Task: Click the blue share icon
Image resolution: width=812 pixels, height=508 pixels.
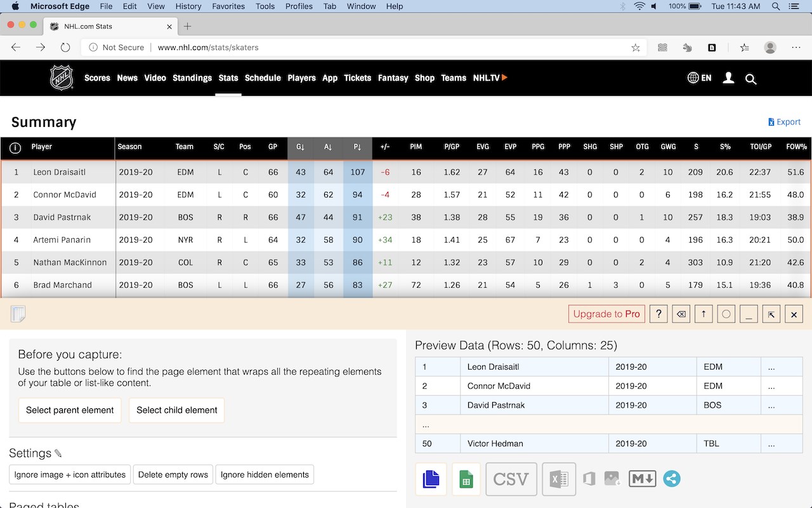Action: 672,479
